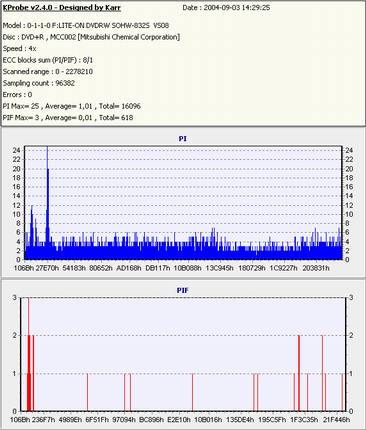Image resolution: width=366 pixels, height=430 pixels.
Task: Click the 10B088h PI axis label
Action: click(x=188, y=268)
